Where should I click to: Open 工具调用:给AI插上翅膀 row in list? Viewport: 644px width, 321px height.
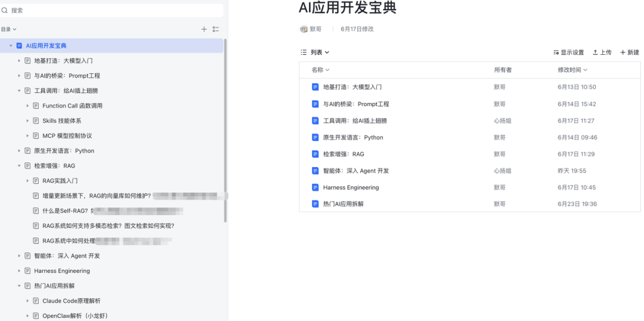tap(470, 121)
